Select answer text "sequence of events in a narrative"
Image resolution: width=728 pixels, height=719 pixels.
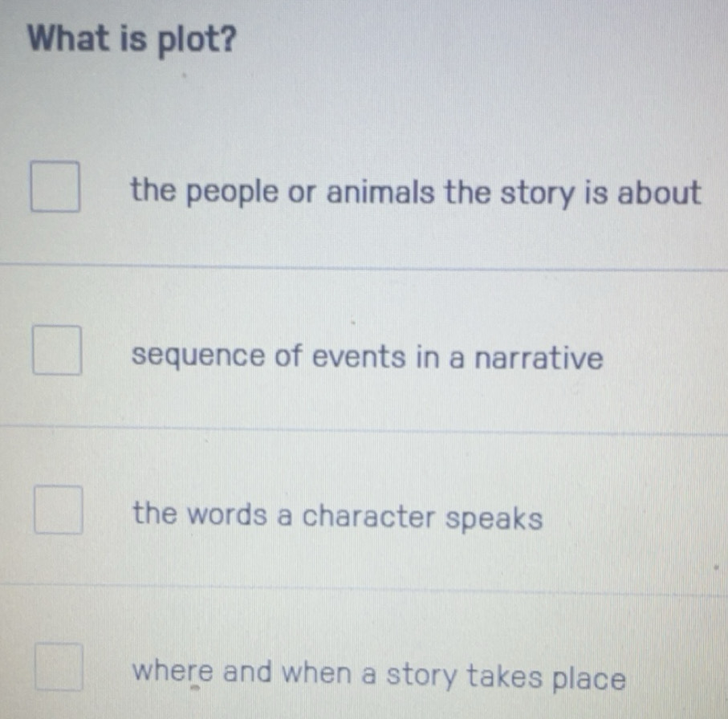coord(368,357)
